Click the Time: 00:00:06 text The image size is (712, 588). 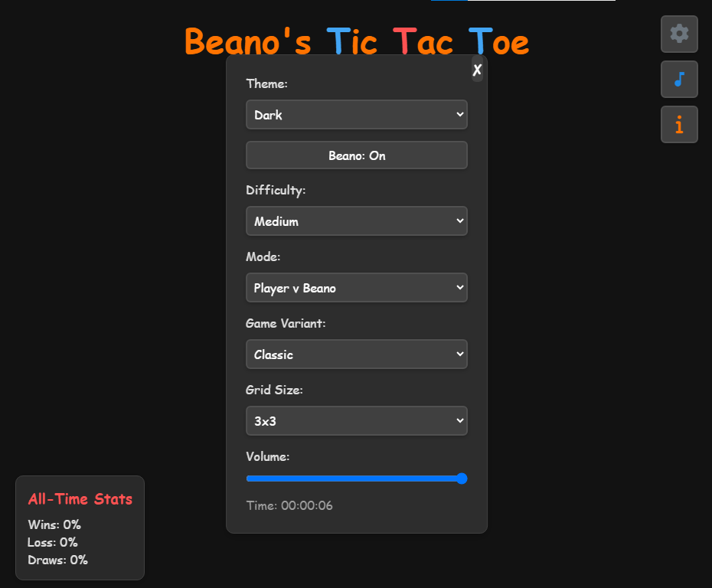point(289,505)
